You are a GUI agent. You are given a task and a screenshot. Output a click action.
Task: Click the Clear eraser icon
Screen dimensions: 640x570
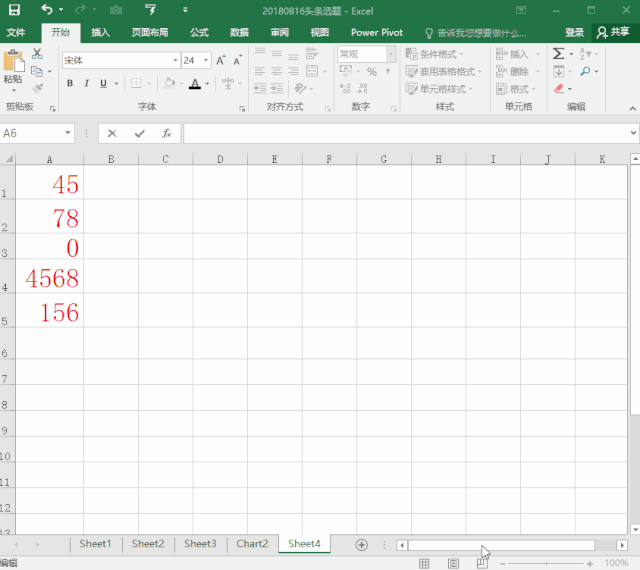(x=558, y=88)
